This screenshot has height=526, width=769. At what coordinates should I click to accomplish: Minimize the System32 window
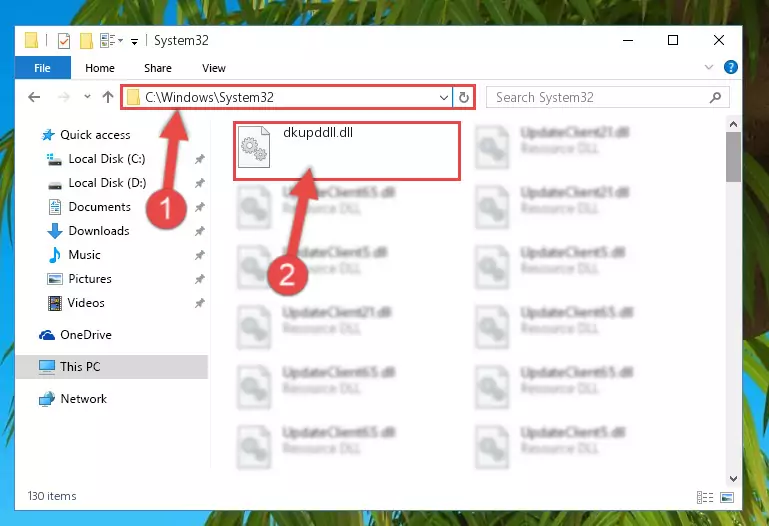[x=628, y=40]
